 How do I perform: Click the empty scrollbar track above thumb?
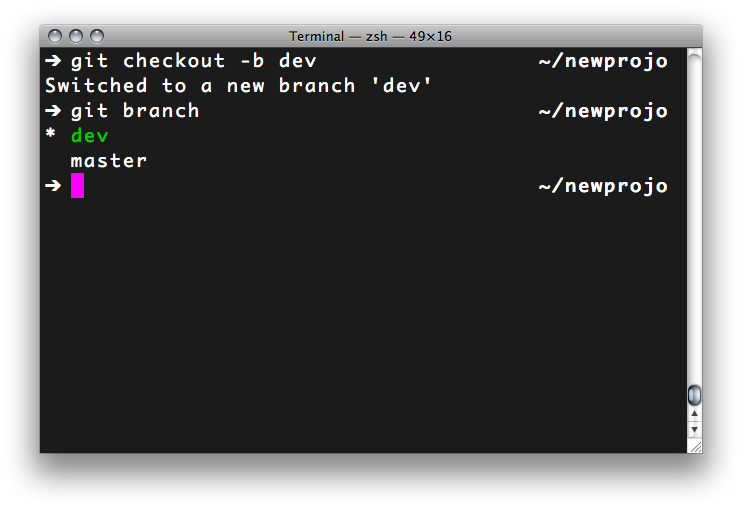coord(694,218)
